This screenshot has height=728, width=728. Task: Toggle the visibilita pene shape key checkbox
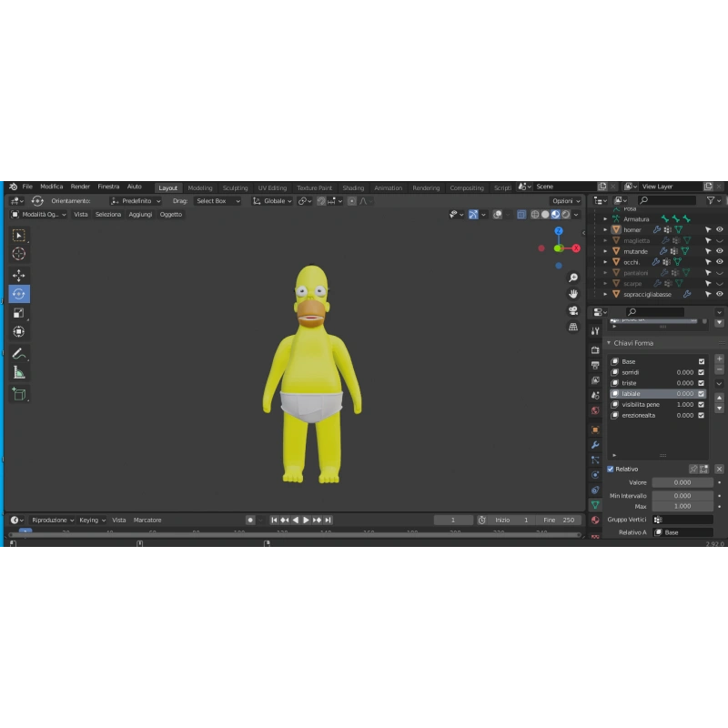point(701,404)
